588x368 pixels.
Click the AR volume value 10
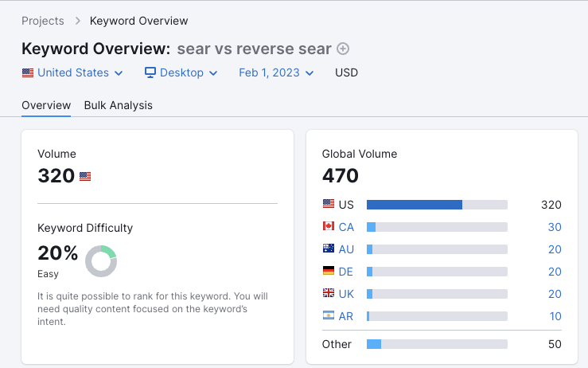[x=555, y=316]
